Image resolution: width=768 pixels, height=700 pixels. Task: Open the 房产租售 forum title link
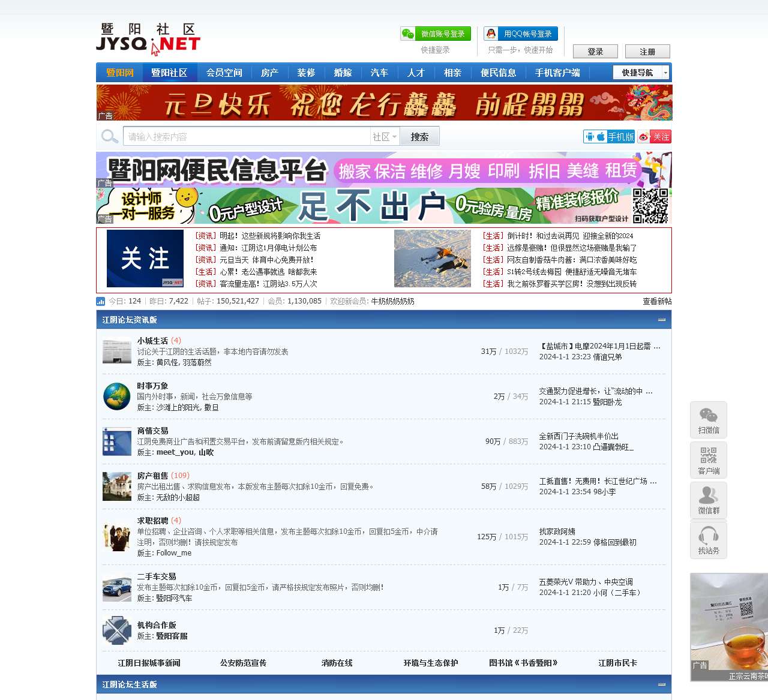pos(152,476)
